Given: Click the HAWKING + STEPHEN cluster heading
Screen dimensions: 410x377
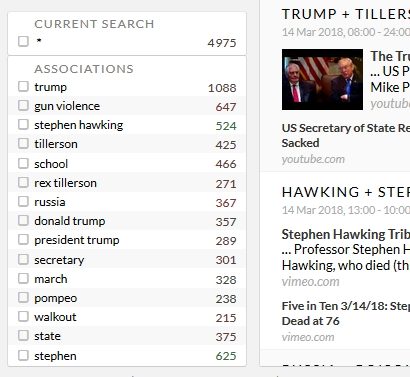Looking at the screenshot, I should tap(346, 192).
